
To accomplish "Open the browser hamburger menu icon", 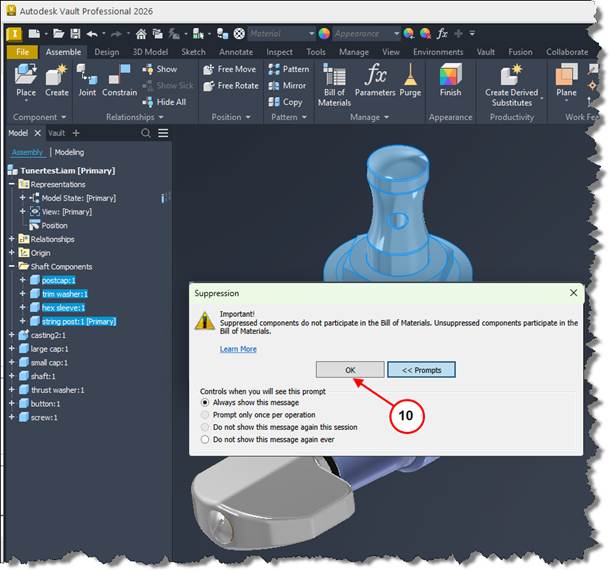I will tap(163, 133).
